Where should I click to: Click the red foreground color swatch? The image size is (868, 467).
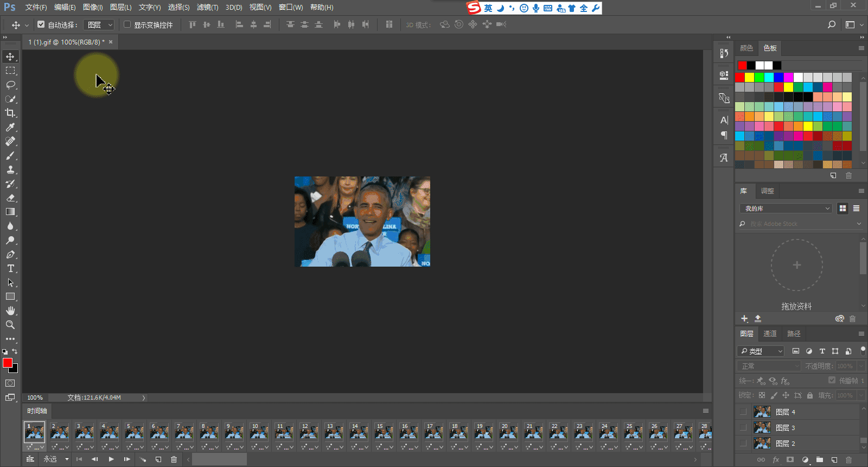pyautogui.click(x=7, y=363)
